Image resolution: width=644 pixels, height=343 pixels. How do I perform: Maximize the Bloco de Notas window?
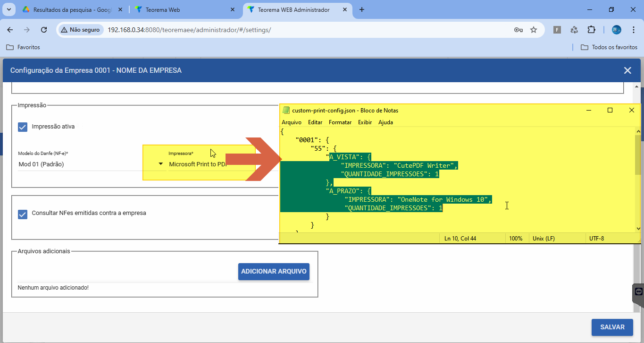pos(610,110)
